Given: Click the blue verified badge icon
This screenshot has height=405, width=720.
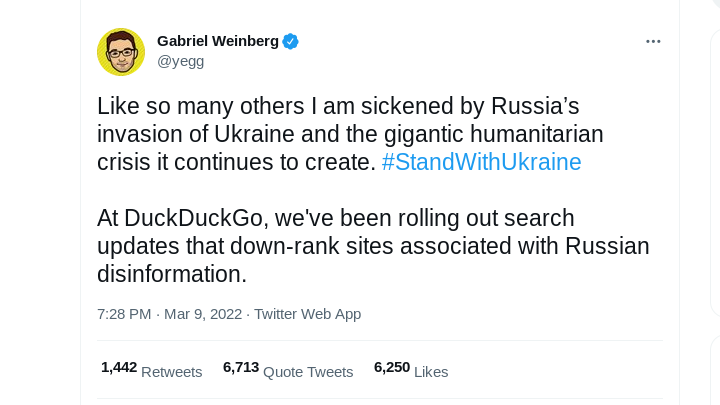Looking at the screenshot, I should tap(290, 41).
